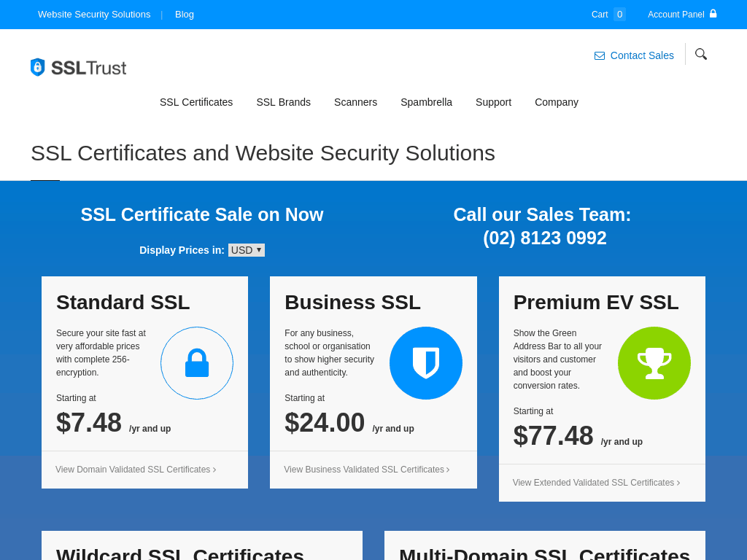The height and width of the screenshot is (560, 747).
Task: Click the envelope icon beside Contact Sales
Action: (x=600, y=55)
